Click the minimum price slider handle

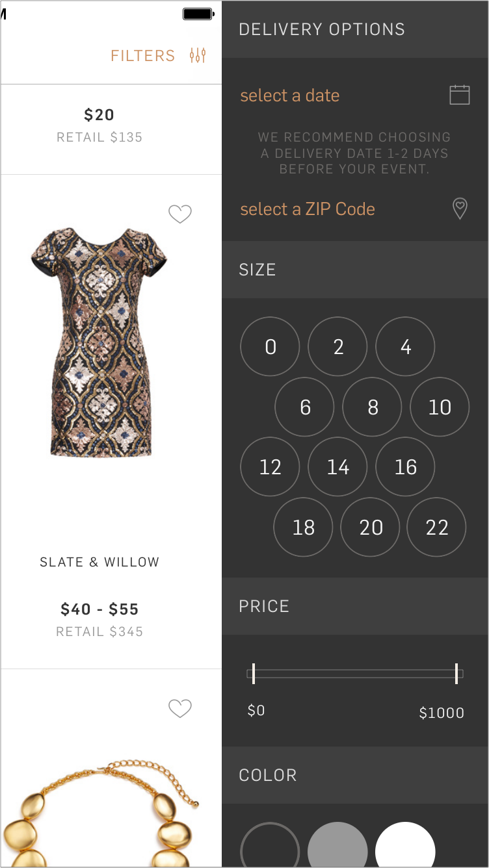coord(253,674)
